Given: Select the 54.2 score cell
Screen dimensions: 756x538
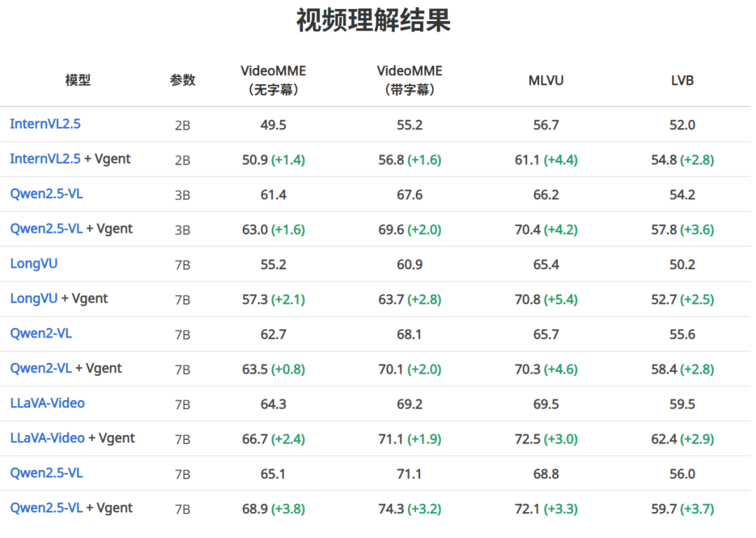Looking at the screenshot, I should click(682, 195).
